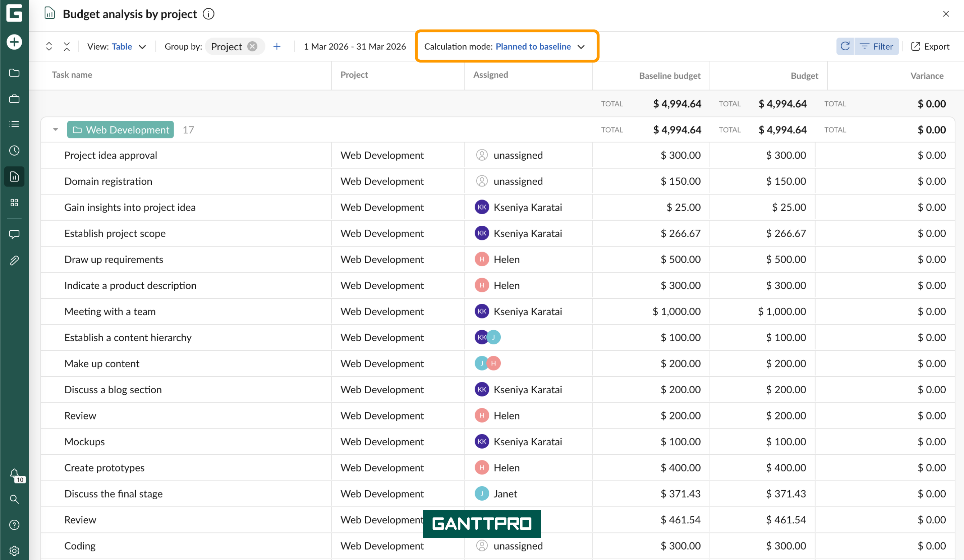Open the date range 1 Mar - 31 Mar 2026

tap(355, 46)
